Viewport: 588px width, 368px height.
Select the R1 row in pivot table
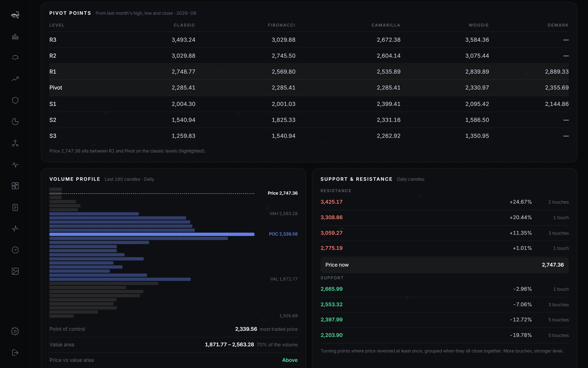coord(309,72)
